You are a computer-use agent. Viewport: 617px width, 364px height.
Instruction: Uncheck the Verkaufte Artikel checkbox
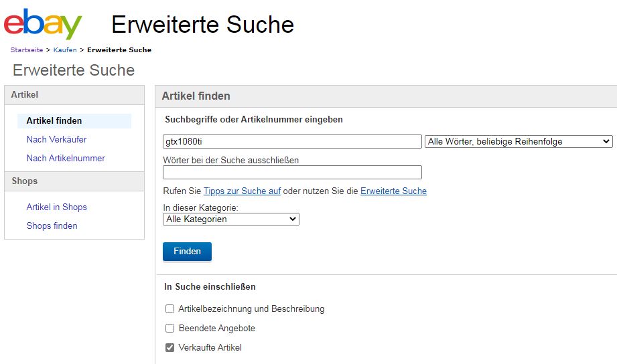tap(170, 348)
